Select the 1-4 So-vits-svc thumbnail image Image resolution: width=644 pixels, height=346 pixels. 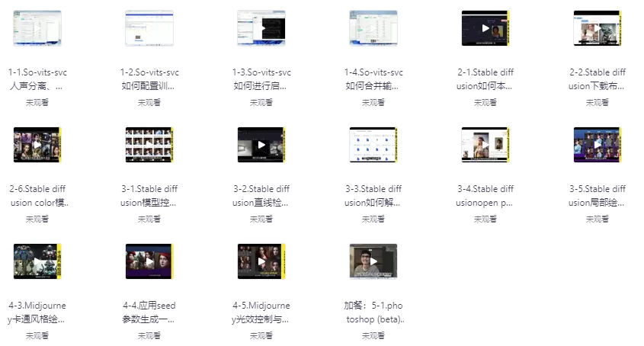(373, 28)
